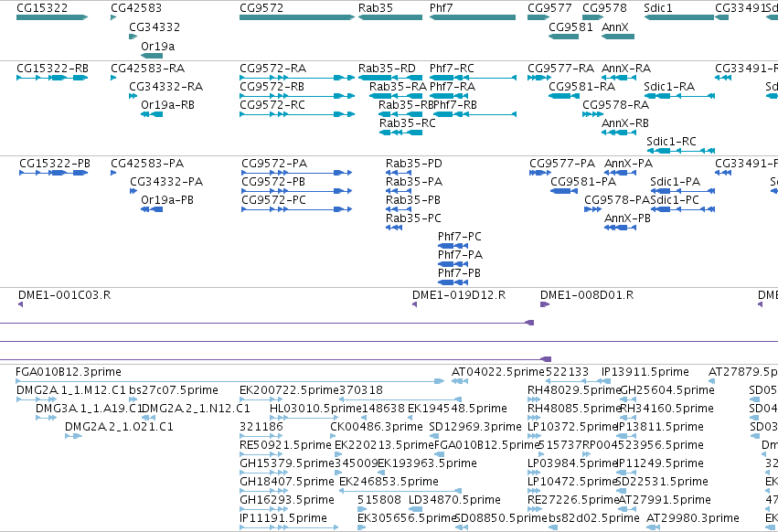Click the Or19a-PB protein label

[167, 200]
